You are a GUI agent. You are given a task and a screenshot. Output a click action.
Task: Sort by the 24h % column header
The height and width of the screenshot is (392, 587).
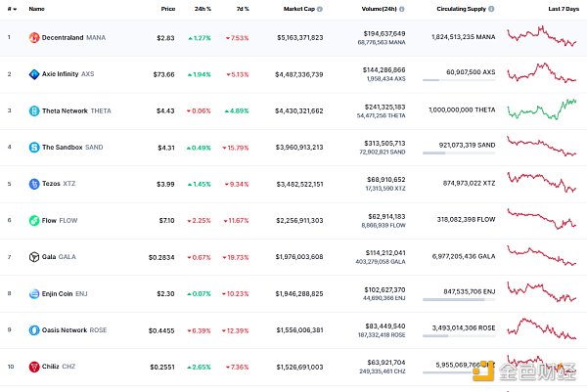[202, 9]
